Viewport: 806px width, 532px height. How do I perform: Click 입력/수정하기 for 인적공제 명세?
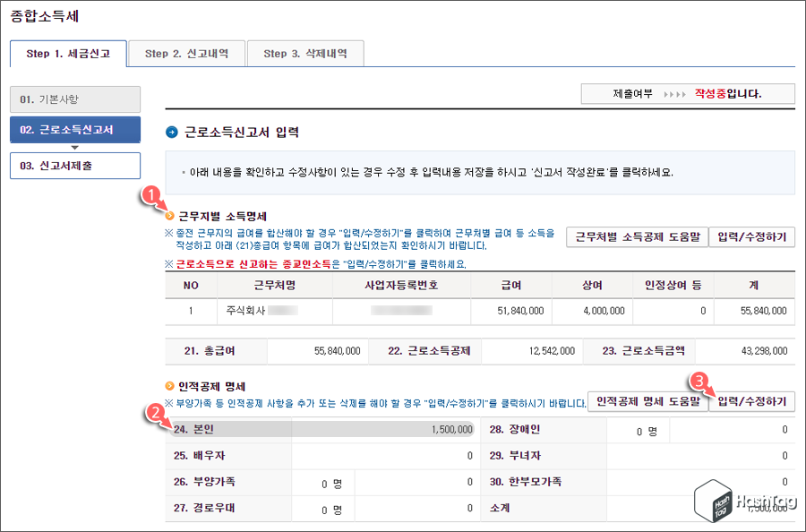click(753, 401)
